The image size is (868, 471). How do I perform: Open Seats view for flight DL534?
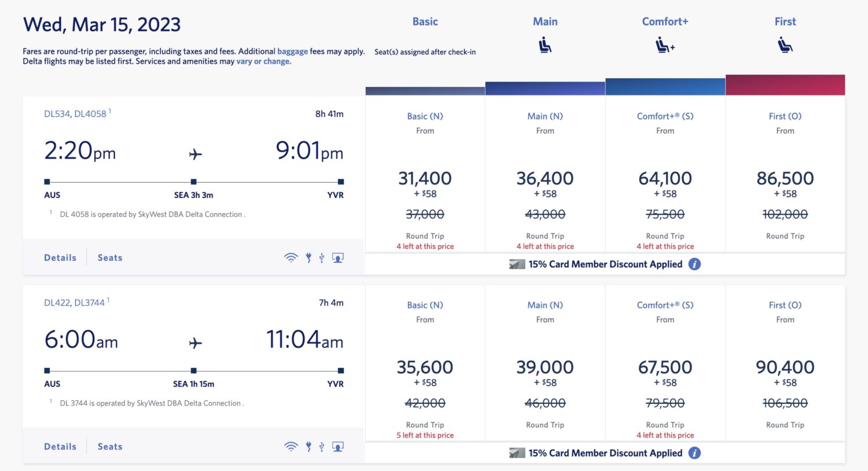pyautogui.click(x=109, y=257)
